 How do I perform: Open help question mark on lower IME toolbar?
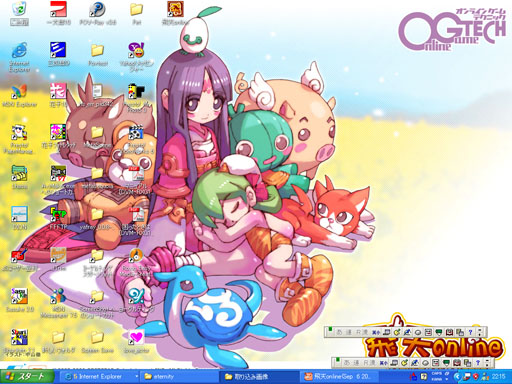pyautogui.click(x=478, y=362)
